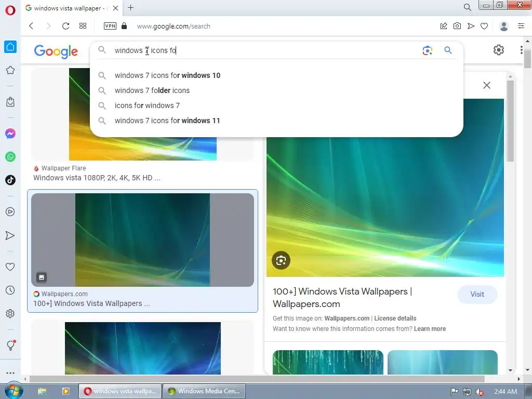Open sidebar Pinboards heart icon
The width and height of the screenshot is (532, 399).
[x=10, y=267]
